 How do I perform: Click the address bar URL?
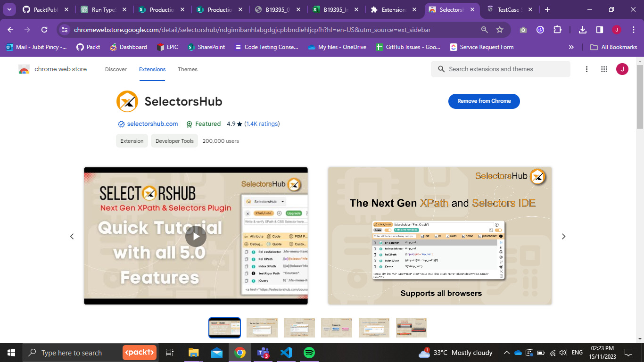252,30
